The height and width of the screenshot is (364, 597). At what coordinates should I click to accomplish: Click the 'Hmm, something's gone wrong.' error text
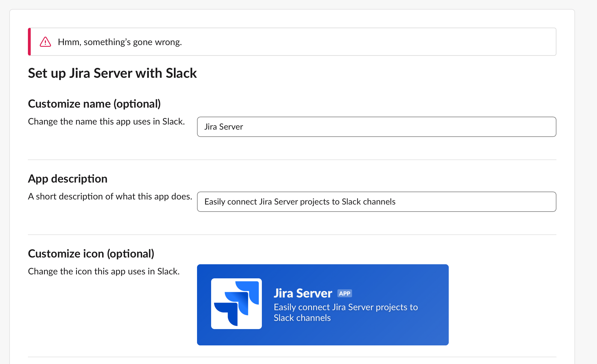click(120, 42)
